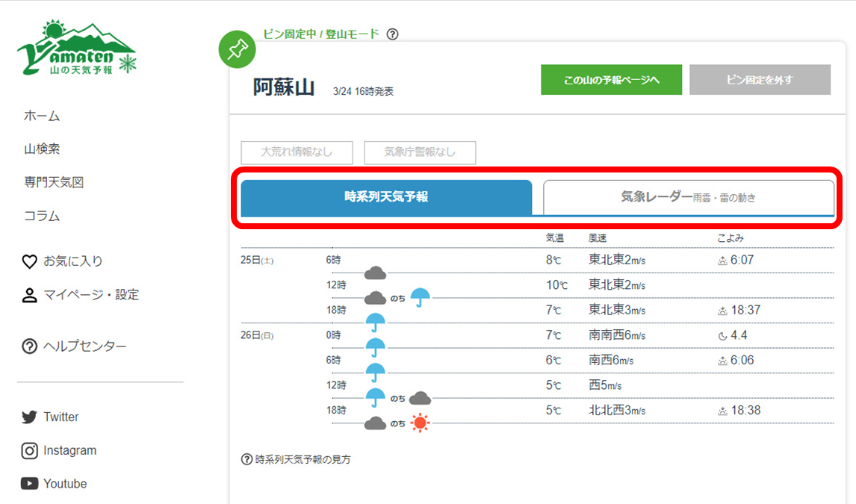Click the 西5m/s wind value

605,385
